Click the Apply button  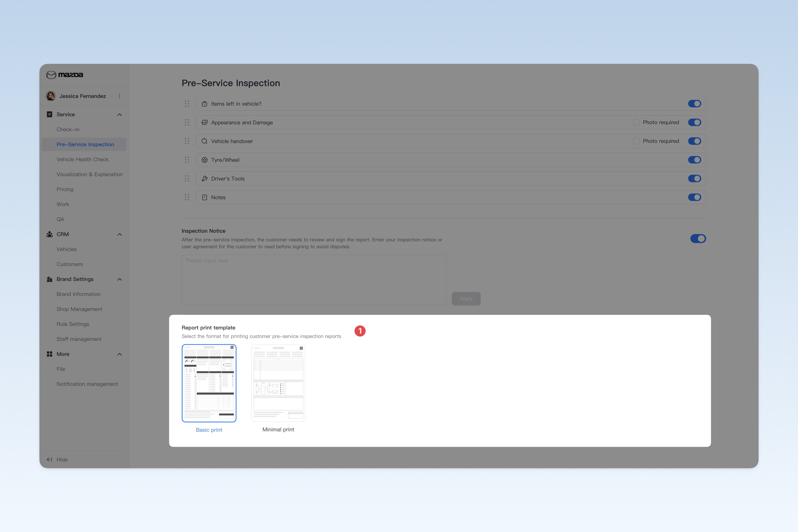click(466, 299)
